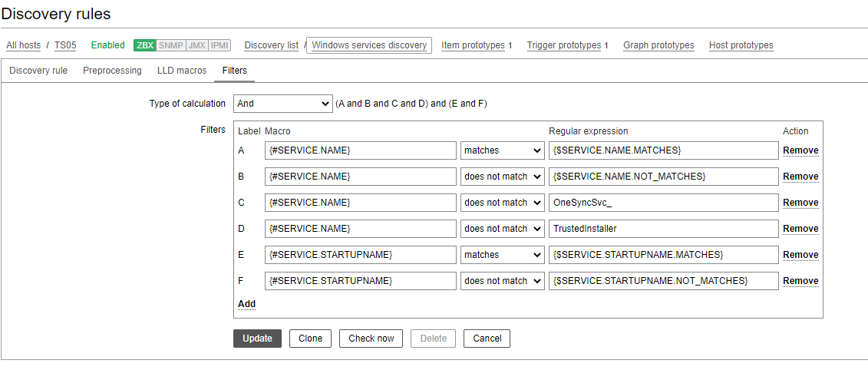Edit macro field of filter A
Screen dimensions: 868x370
[361, 150]
